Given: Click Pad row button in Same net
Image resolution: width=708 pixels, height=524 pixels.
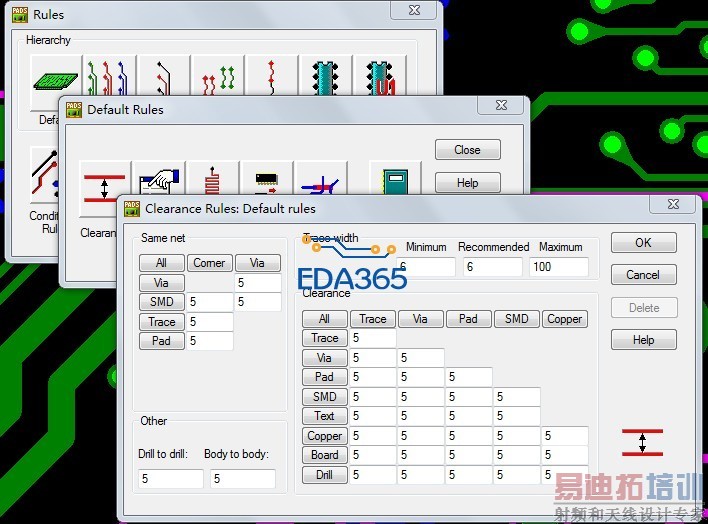Looking at the screenshot, I should 162,341.
